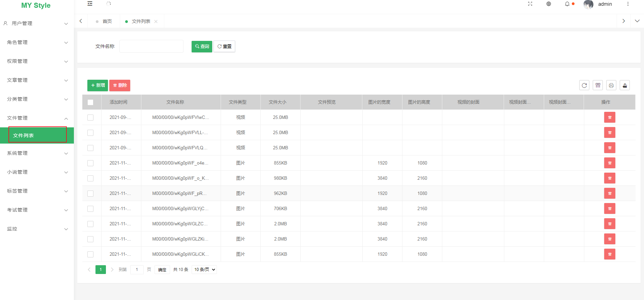The height and width of the screenshot is (300, 644).
Task: Collapse the sidebar with the menu icon
Action: pyautogui.click(x=90, y=4)
